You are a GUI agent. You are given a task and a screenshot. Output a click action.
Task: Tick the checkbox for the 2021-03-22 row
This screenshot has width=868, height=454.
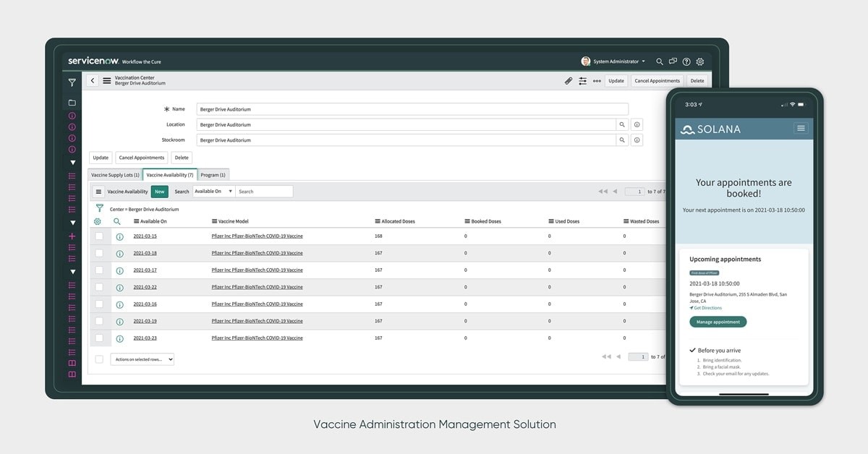[x=99, y=287]
